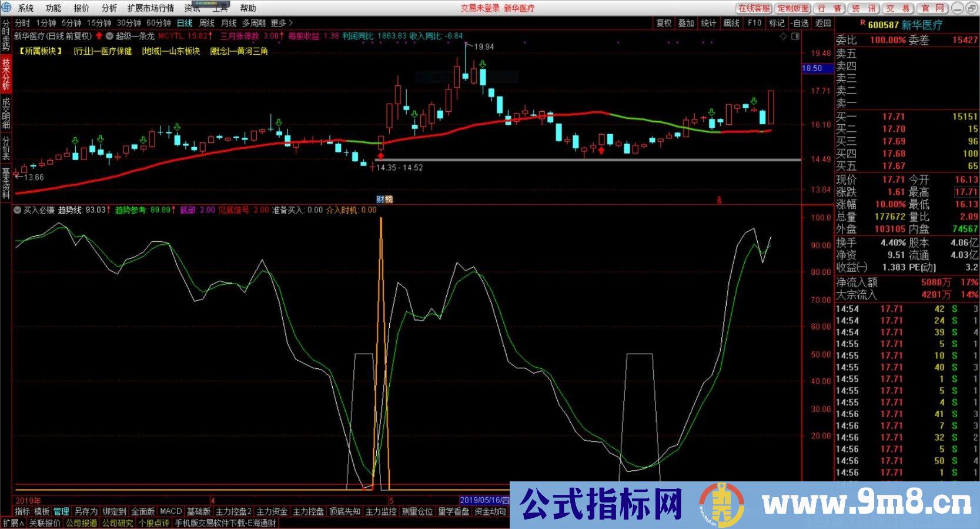Image resolution: width=980 pixels, height=529 pixels.
Task: Open the 关联报价 tab
Action: (x=45, y=523)
